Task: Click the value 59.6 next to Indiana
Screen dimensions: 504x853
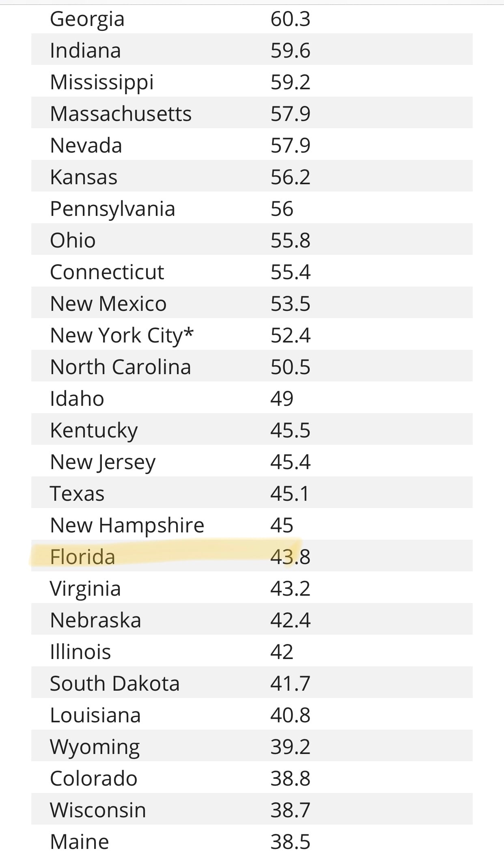Action: pos(290,51)
